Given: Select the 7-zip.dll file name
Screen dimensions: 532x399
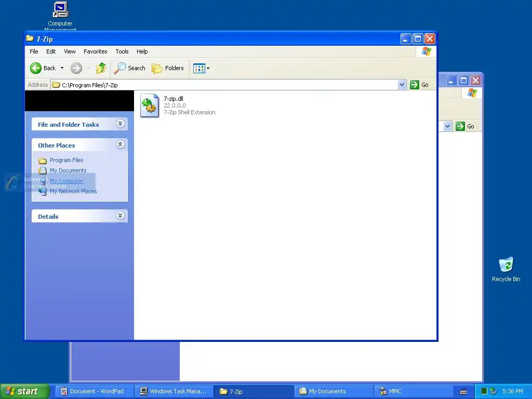Looking at the screenshot, I should pos(174,99).
